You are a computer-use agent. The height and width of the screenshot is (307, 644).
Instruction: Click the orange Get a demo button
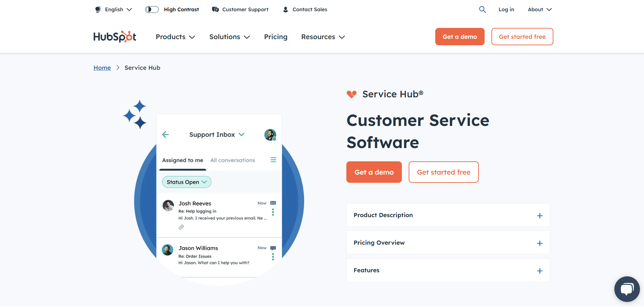(x=374, y=172)
